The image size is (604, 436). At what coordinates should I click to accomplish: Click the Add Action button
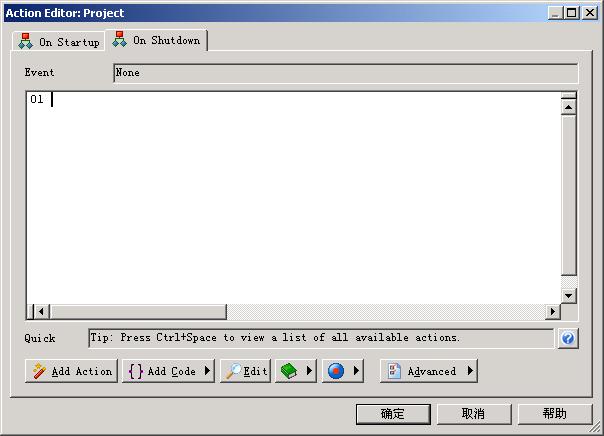pos(71,371)
